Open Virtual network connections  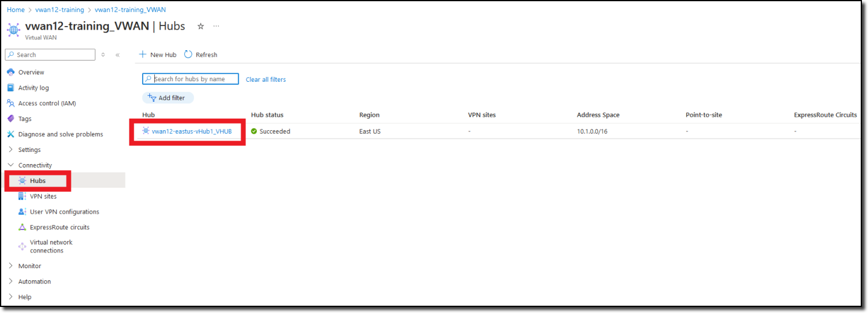(x=51, y=246)
